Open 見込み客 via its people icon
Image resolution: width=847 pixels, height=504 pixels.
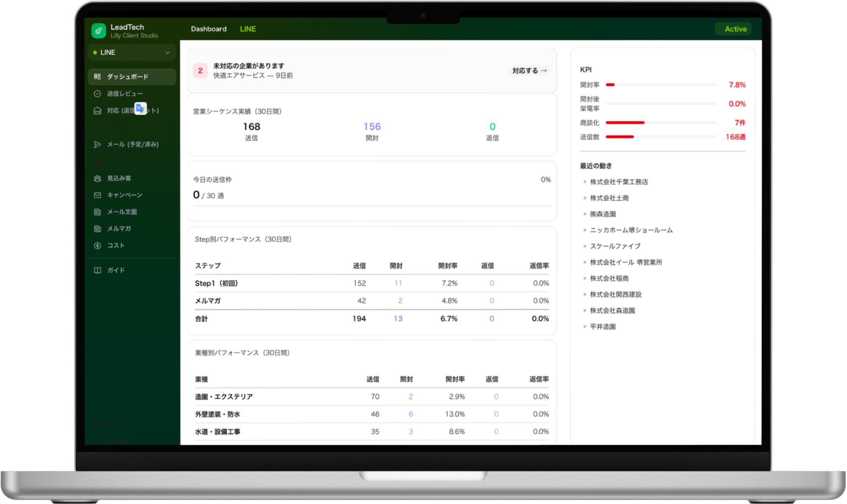(x=97, y=178)
